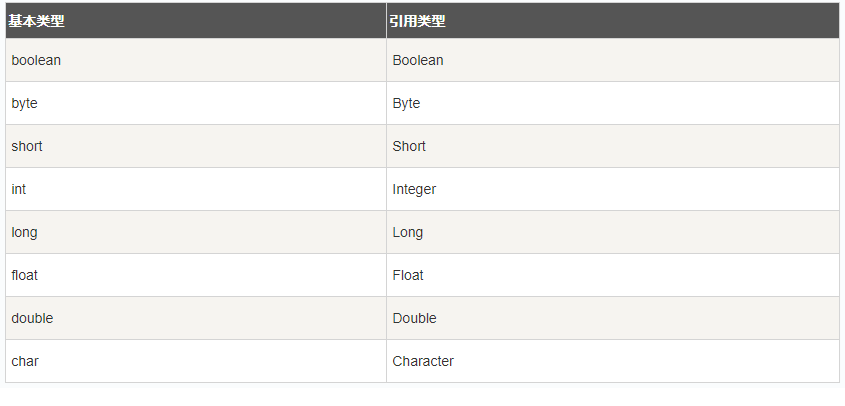
Task: Select the lowercase double cell
Action: [33, 318]
